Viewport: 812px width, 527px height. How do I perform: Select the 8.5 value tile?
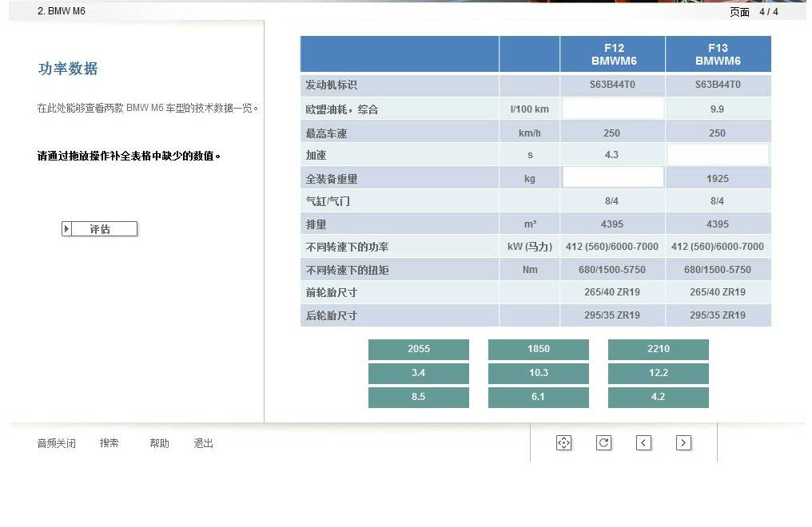(x=419, y=397)
